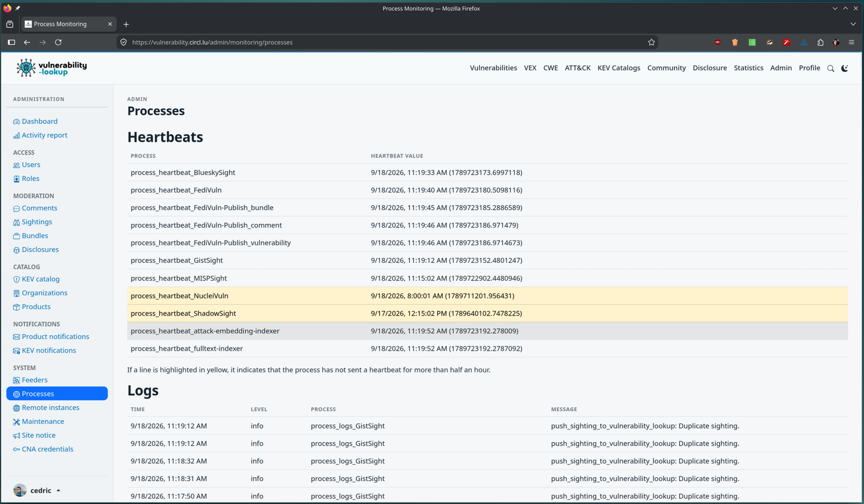The height and width of the screenshot is (504, 864).
Task: Open the KEV Catalogs nav item
Action: click(619, 68)
